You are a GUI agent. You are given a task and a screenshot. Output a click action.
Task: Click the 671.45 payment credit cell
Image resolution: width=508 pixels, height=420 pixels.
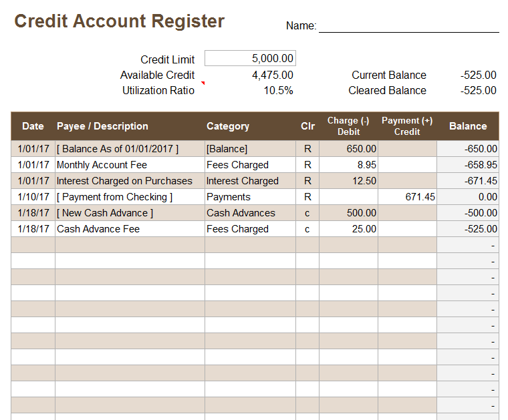point(407,197)
